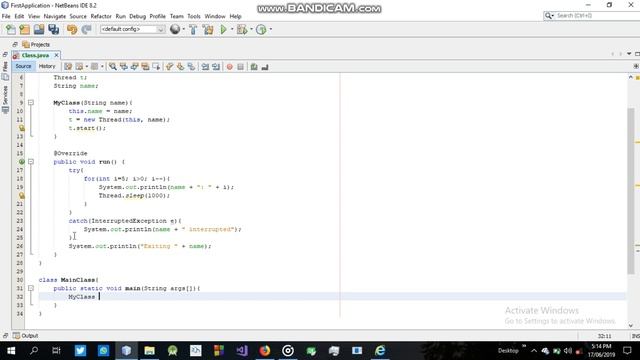Screen dimensions: 640x360
Task: Click the globe browser icon in toolbar
Action: click(175, 29)
